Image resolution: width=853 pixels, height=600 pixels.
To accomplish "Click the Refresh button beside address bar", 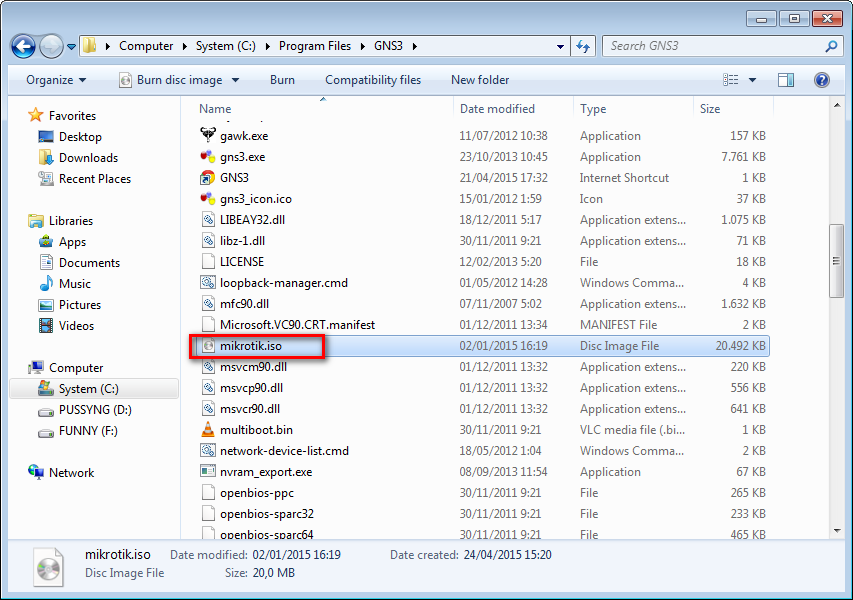I will [583, 46].
